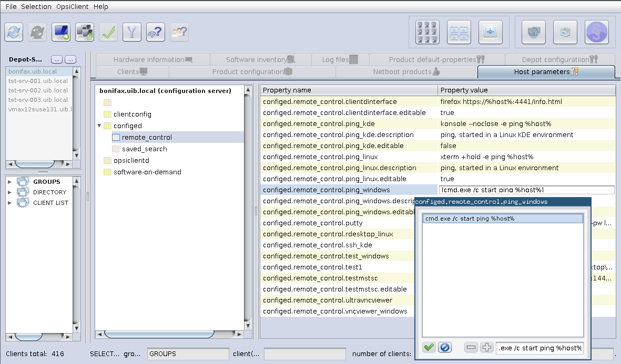The image size is (621, 364).
Task: Cancel edit with blue circle icon in popup
Action: coord(445,347)
